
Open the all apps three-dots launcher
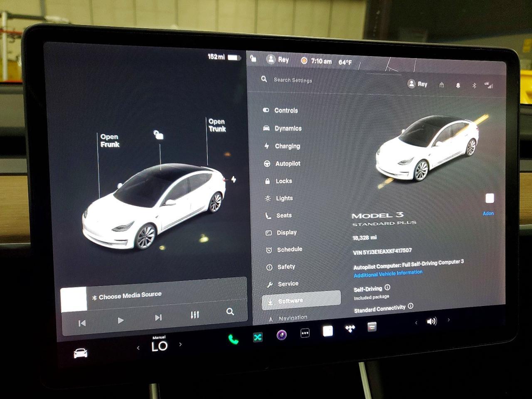coord(305,333)
